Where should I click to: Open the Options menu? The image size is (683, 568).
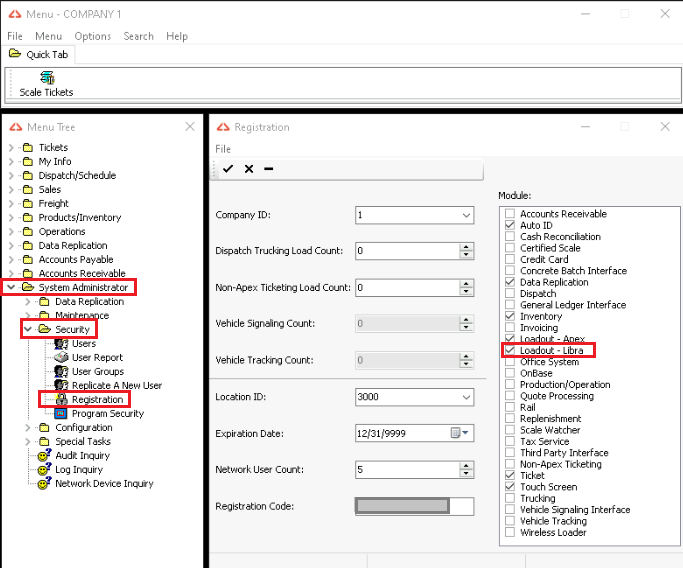point(93,36)
